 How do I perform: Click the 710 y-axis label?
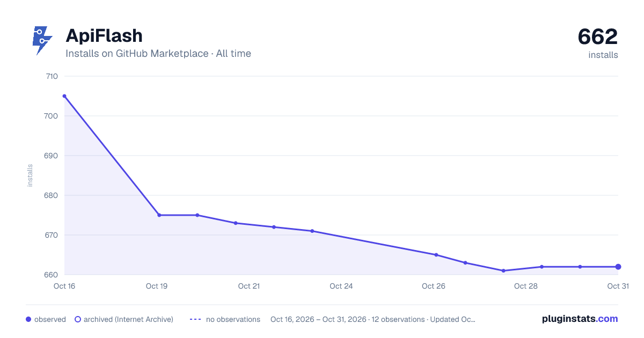pyautogui.click(x=52, y=76)
